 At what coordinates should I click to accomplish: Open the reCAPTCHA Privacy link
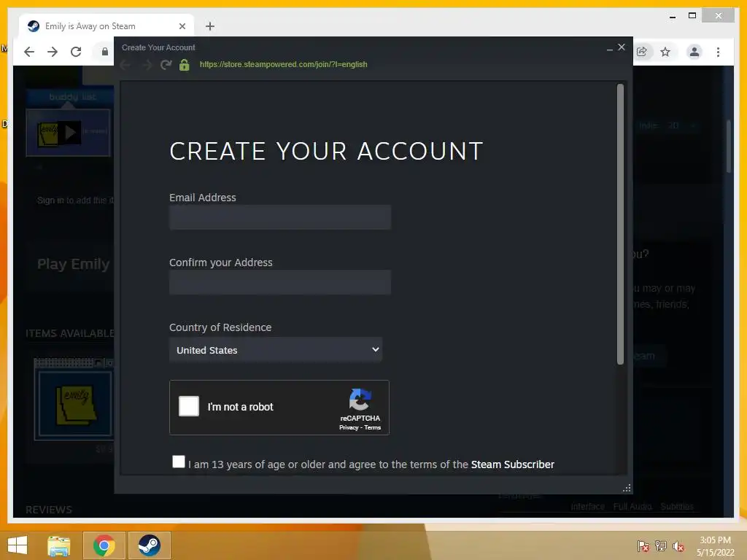(x=349, y=427)
